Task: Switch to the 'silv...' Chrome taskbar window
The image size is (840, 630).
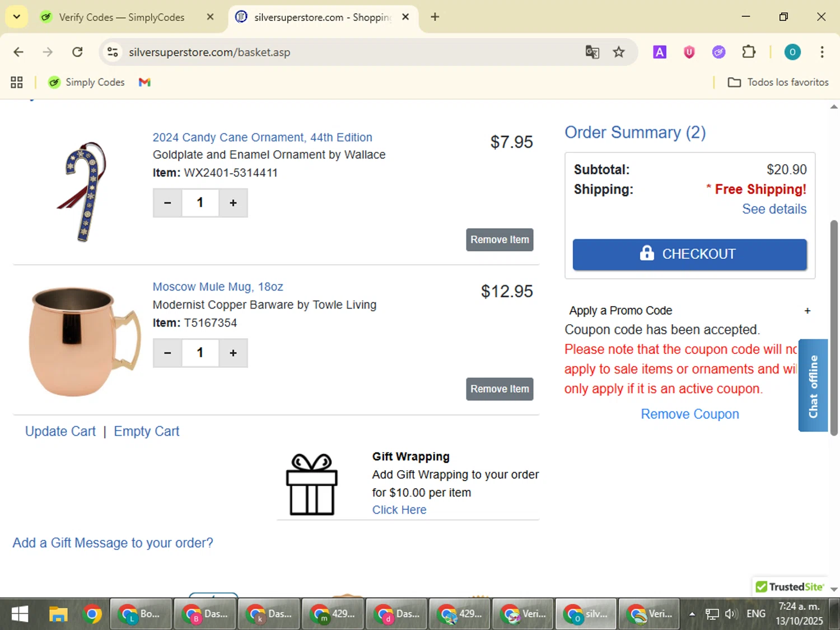Action: pyautogui.click(x=586, y=614)
